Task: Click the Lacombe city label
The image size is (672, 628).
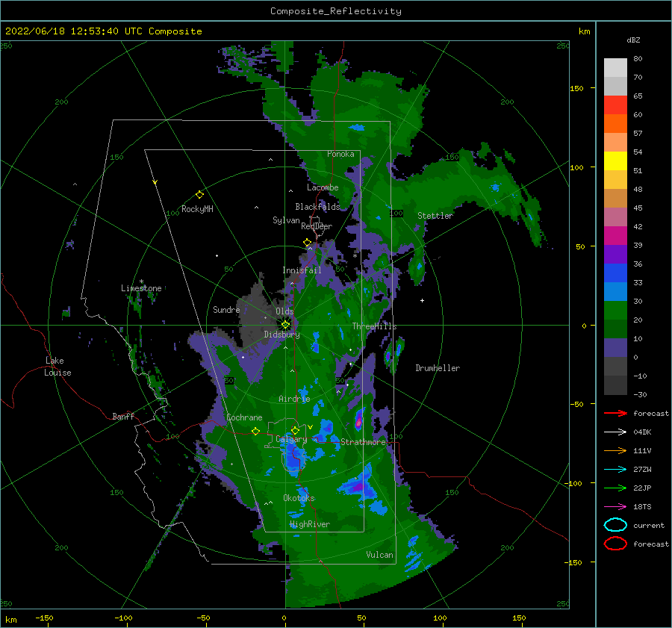Action: click(x=323, y=187)
